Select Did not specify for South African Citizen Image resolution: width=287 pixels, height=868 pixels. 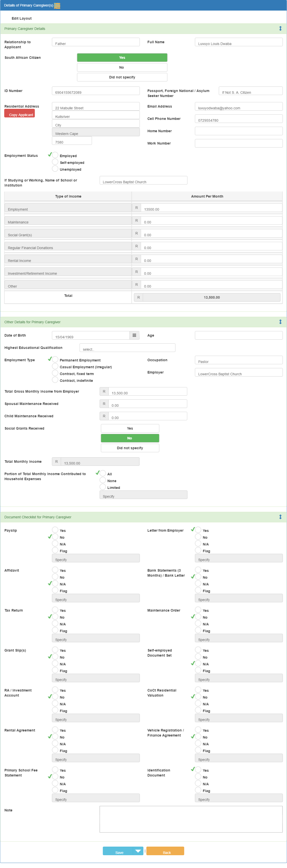point(122,77)
